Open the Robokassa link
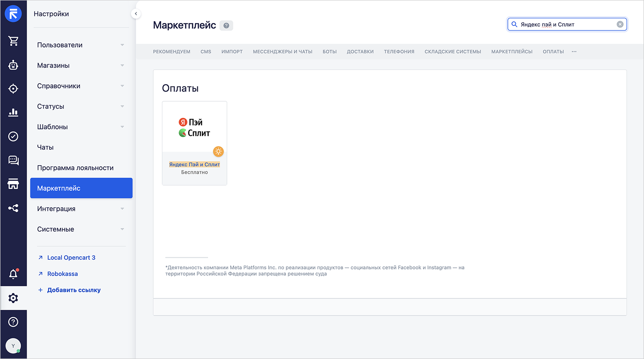This screenshot has height=359, width=644. (x=63, y=274)
